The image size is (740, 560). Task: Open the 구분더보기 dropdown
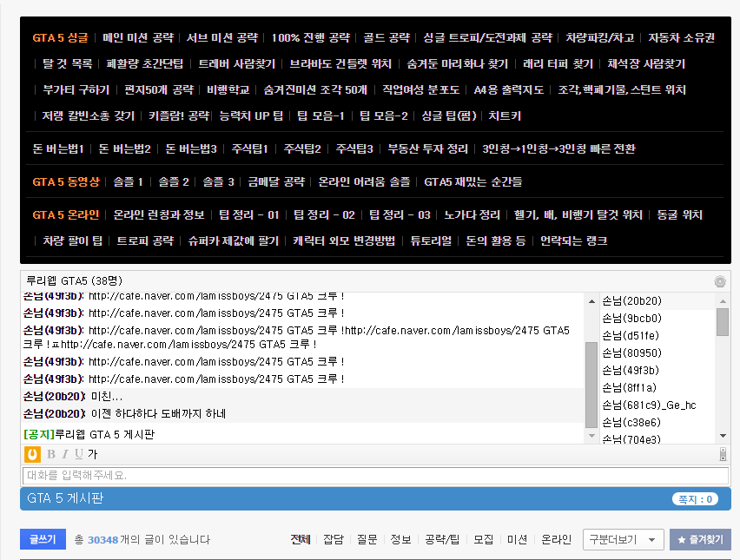pyautogui.click(x=624, y=540)
